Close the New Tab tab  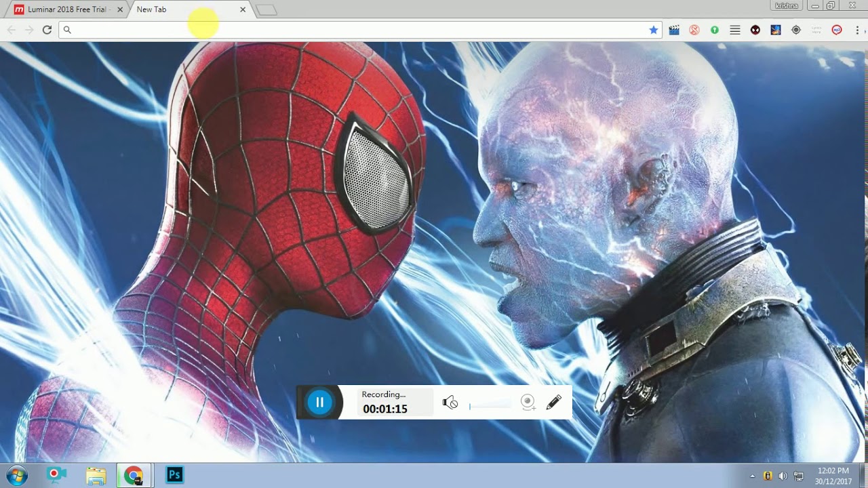click(x=243, y=9)
